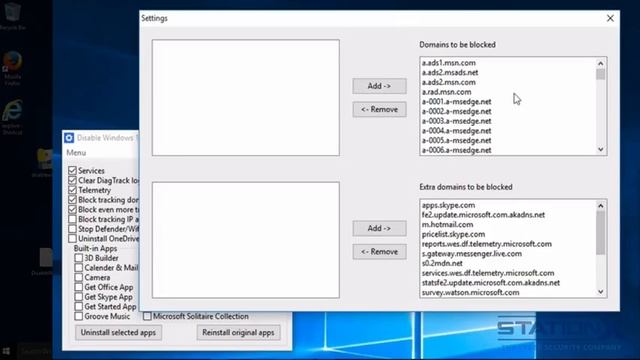
Task: Select a-0002.a-msedge.net entry
Action: click(456, 111)
